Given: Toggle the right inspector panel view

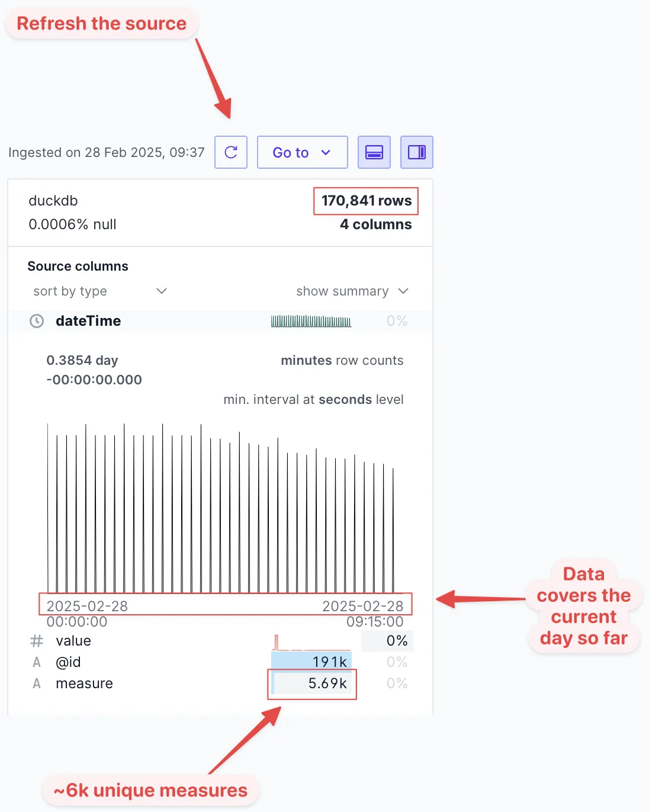Looking at the screenshot, I should (417, 152).
